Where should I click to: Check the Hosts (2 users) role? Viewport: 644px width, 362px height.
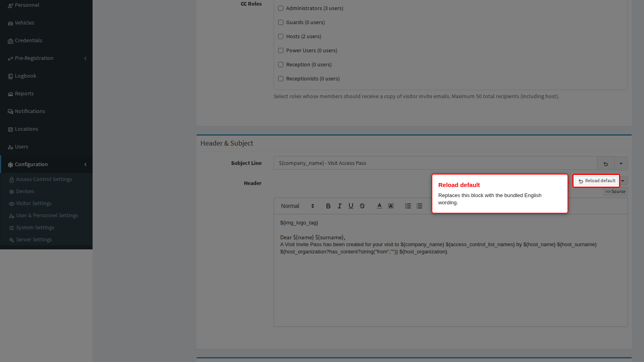click(x=281, y=37)
